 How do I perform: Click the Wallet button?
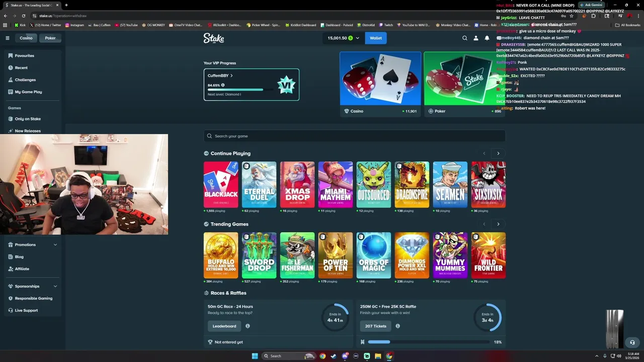point(376,38)
